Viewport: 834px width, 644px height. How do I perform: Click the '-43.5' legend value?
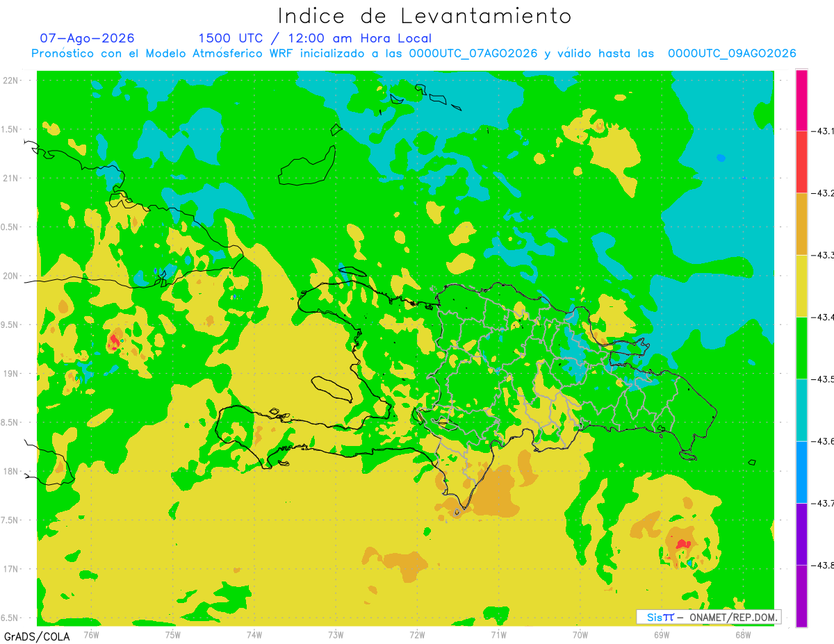click(822, 379)
